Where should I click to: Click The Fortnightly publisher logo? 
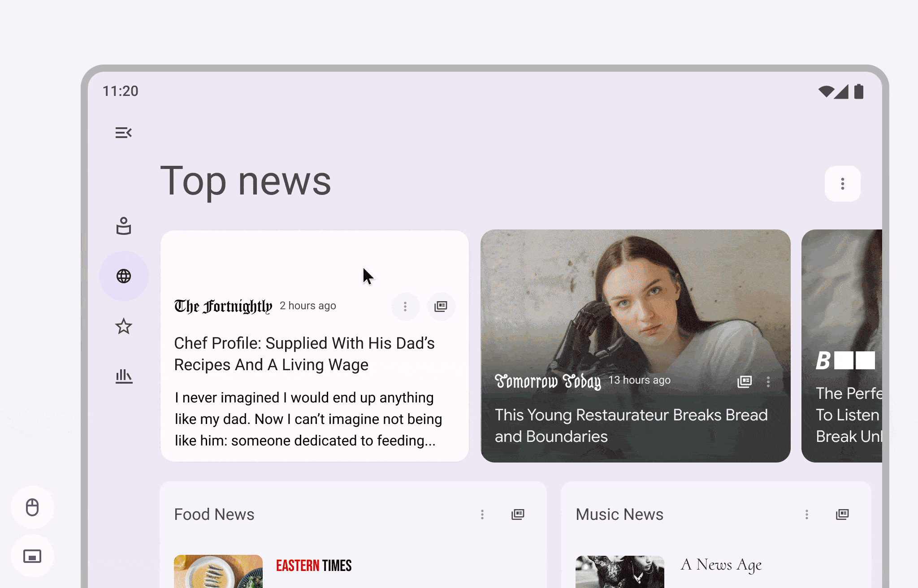pyautogui.click(x=223, y=307)
